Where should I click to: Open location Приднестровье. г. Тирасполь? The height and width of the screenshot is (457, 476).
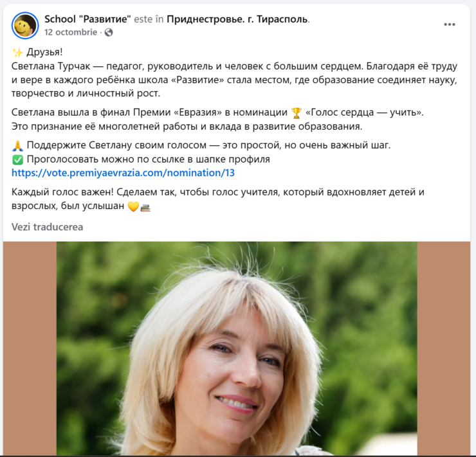point(237,19)
